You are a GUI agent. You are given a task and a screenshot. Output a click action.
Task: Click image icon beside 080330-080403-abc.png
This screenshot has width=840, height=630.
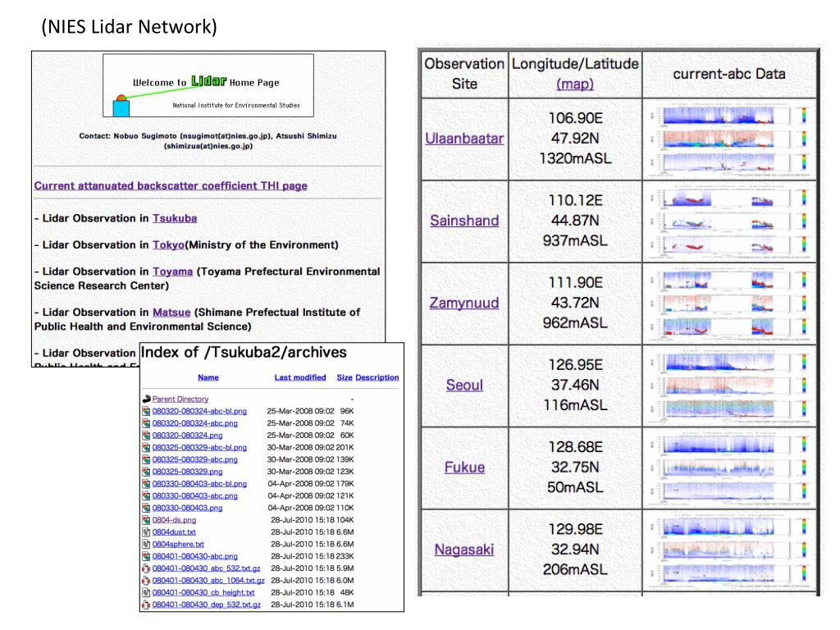(146, 495)
